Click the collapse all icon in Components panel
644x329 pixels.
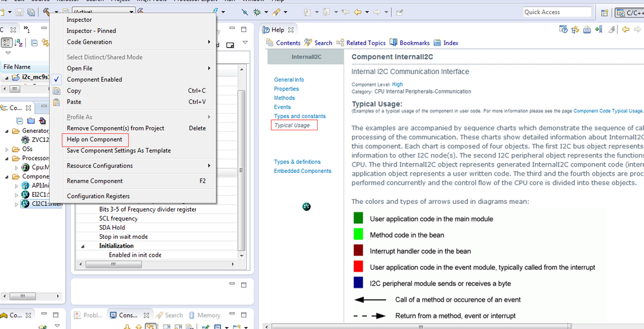point(19,121)
